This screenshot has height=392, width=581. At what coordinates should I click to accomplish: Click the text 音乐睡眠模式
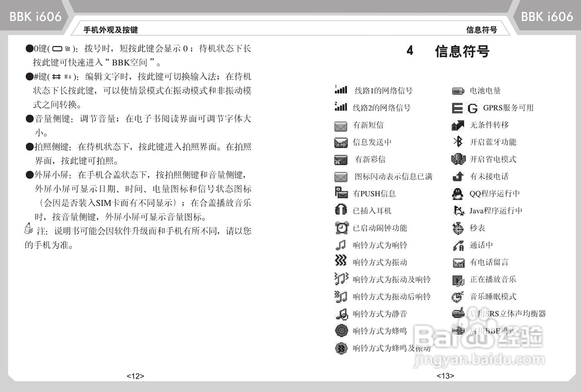[x=493, y=297]
